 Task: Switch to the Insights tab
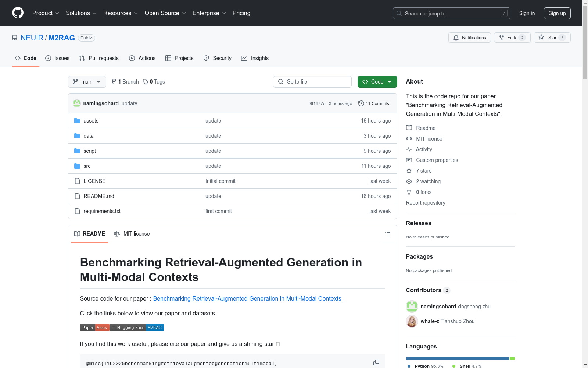(255, 58)
